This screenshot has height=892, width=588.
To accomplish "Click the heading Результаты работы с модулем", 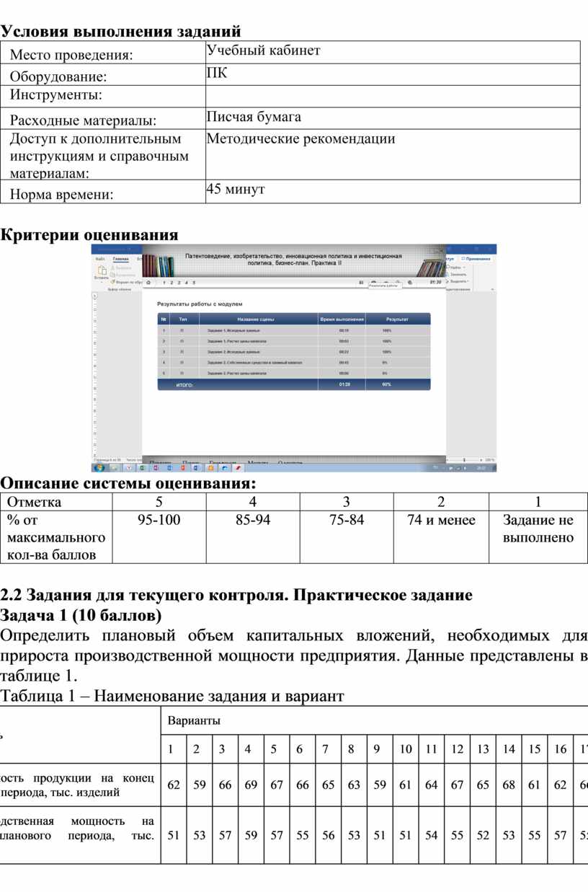I will click(200, 304).
